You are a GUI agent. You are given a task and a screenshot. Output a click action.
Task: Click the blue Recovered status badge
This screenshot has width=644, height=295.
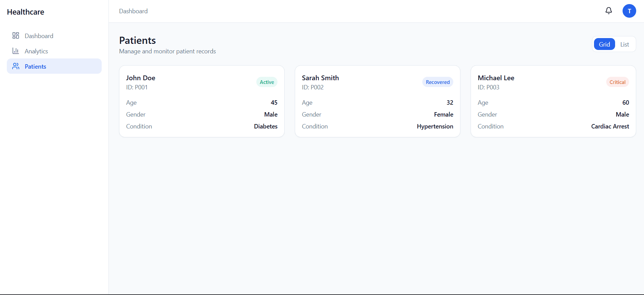pyautogui.click(x=438, y=82)
